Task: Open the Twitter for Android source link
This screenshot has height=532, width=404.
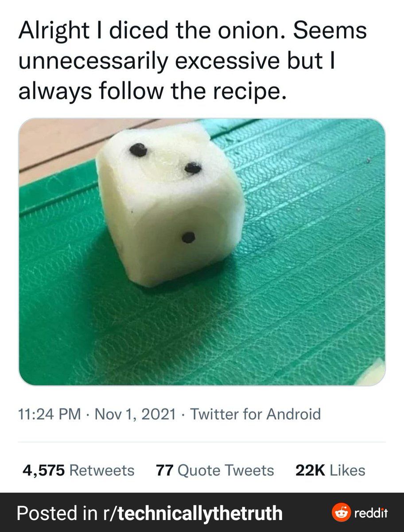Action: point(255,414)
